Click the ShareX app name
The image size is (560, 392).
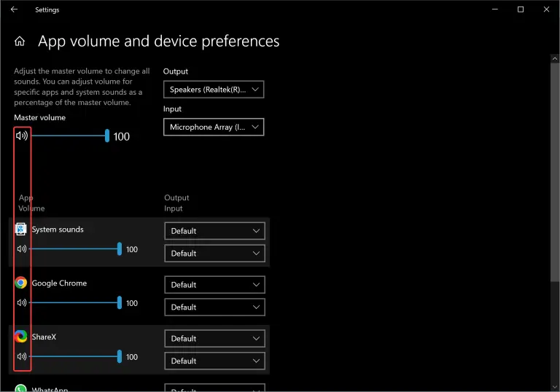coord(44,337)
